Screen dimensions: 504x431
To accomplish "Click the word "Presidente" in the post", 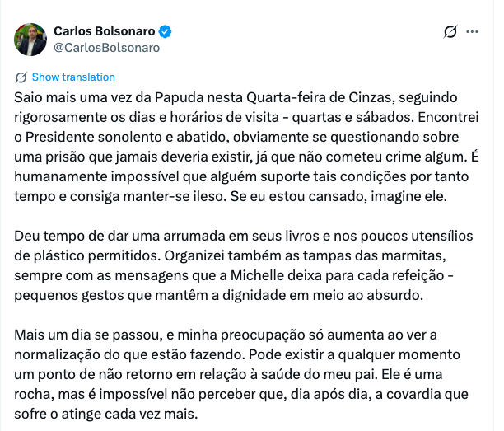I will tap(62, 136).
